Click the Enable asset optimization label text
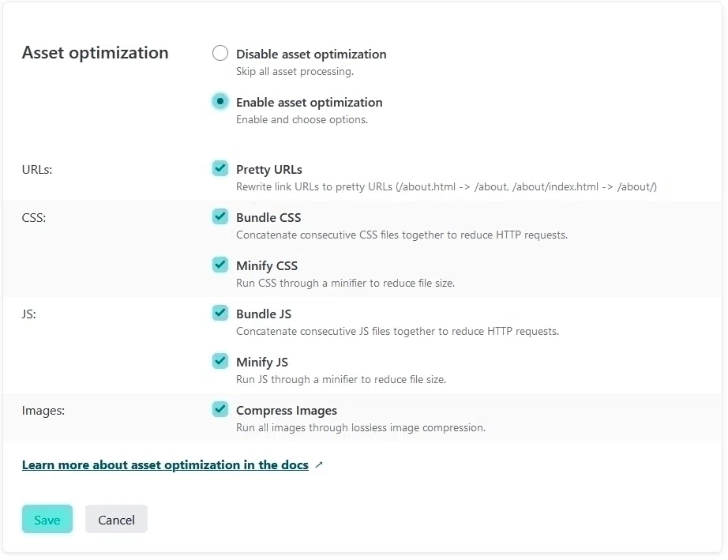Viewport: 728px width, 560px height. click(x=309, y=102)
